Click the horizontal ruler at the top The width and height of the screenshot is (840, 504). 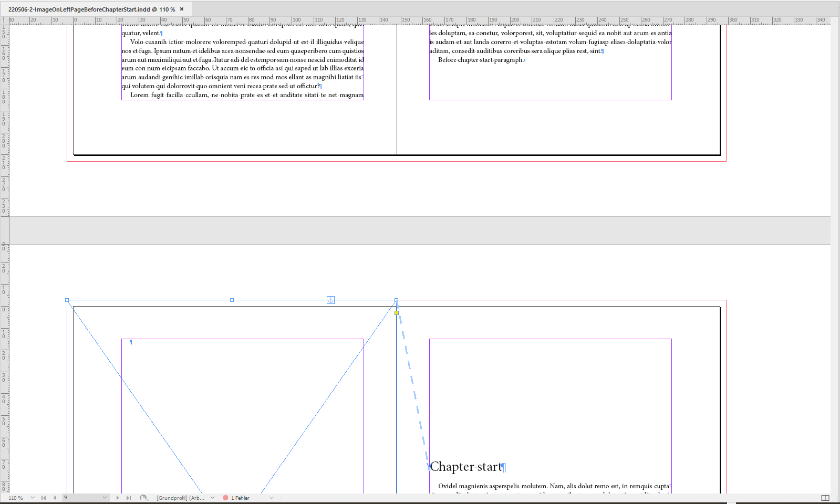tap(419, 20)
